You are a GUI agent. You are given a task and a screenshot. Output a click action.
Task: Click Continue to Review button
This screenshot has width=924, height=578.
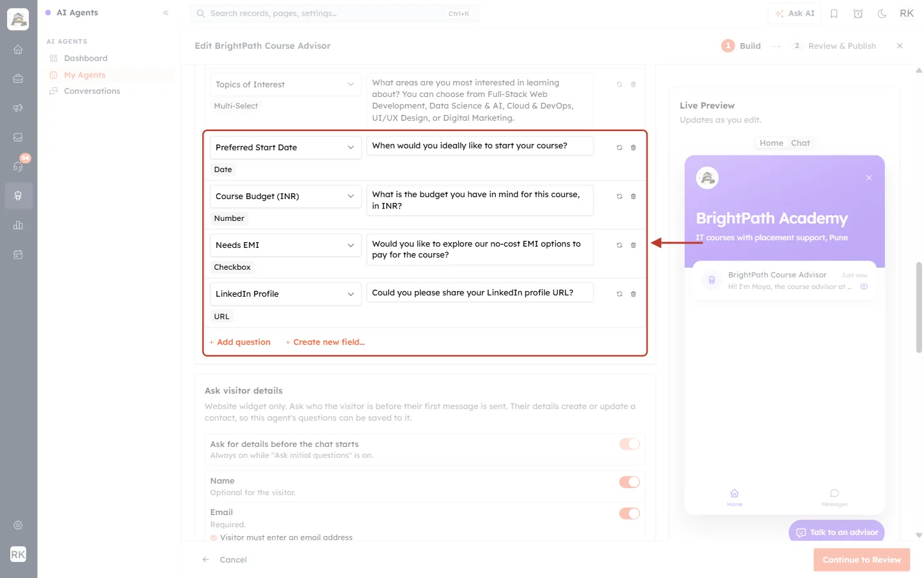tap(862, 560)
